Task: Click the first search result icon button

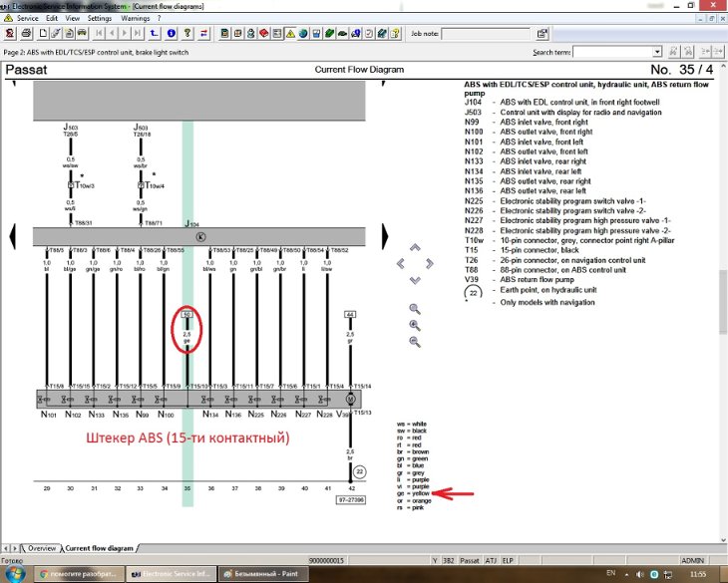Action: click(x=673, y=52)
